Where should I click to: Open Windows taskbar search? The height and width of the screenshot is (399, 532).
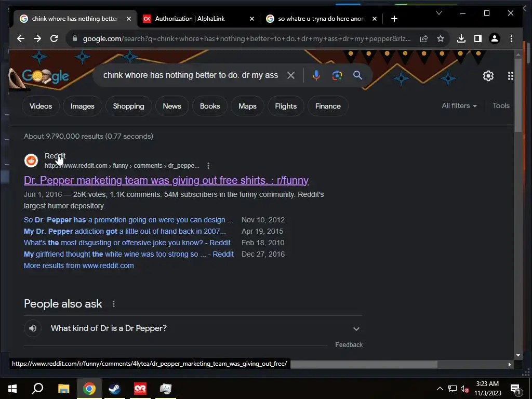click(x=37, y=389)
